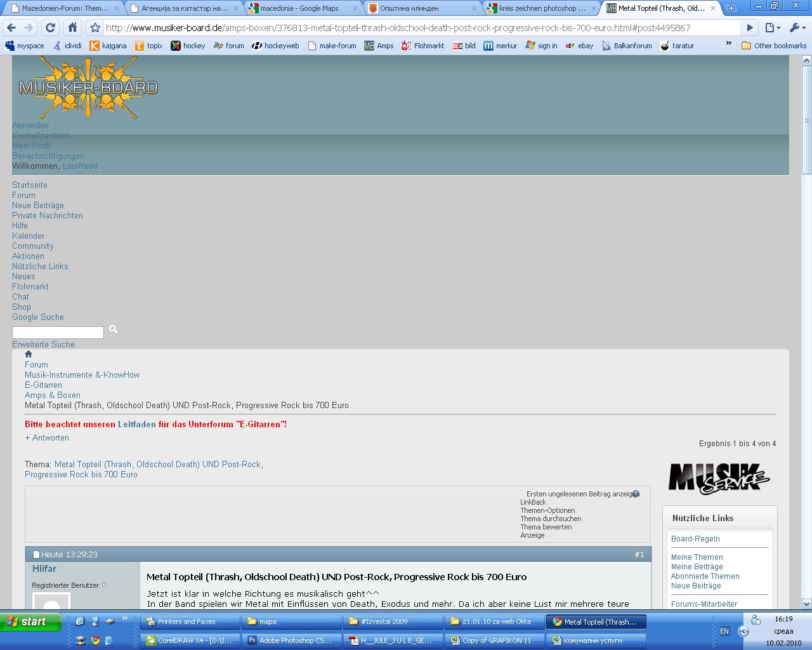The width and height of the screenshot is (812, 650).
Task: Reload the current page
Action: coord(50,28)
